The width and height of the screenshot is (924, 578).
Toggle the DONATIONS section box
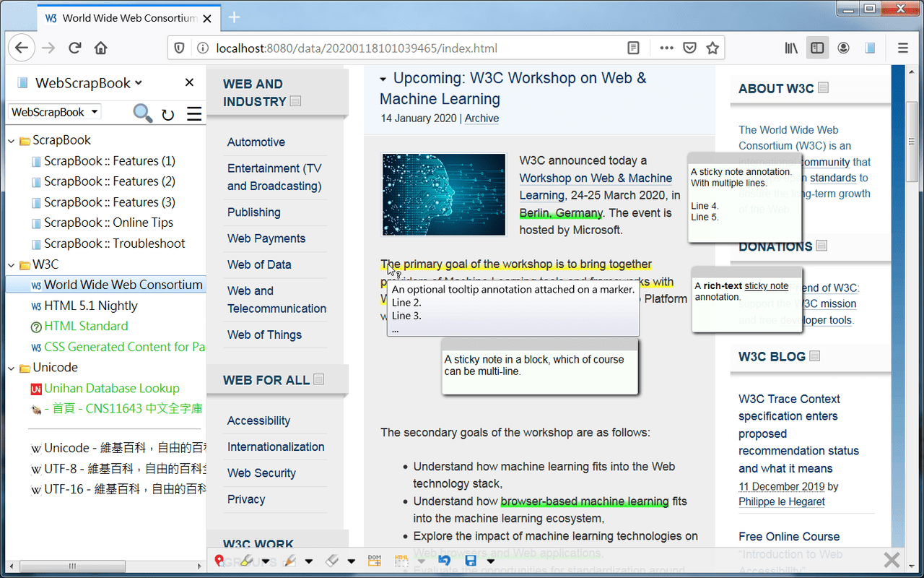click(x=821, y=246)
